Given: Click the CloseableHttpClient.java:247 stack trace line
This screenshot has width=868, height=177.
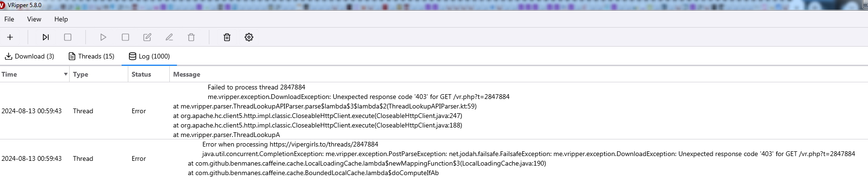Looking at the screenshot, I should 318,116.
